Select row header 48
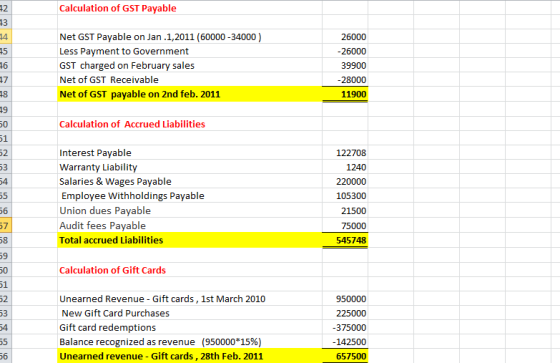 click(x=5, y=94)
